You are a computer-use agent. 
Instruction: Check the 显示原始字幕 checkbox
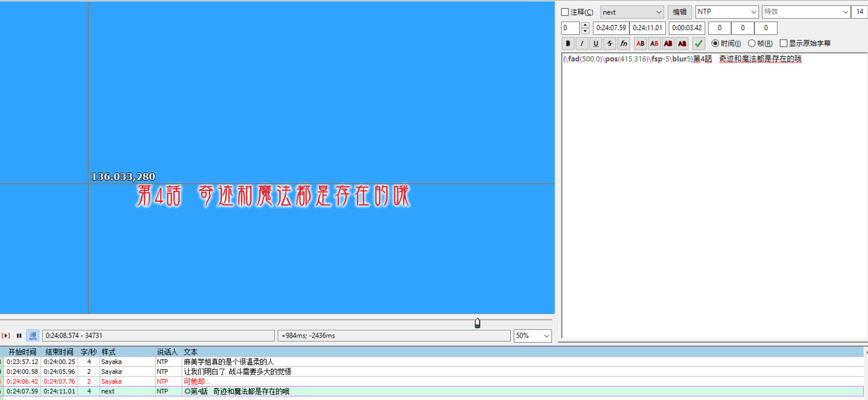(784, 43)
